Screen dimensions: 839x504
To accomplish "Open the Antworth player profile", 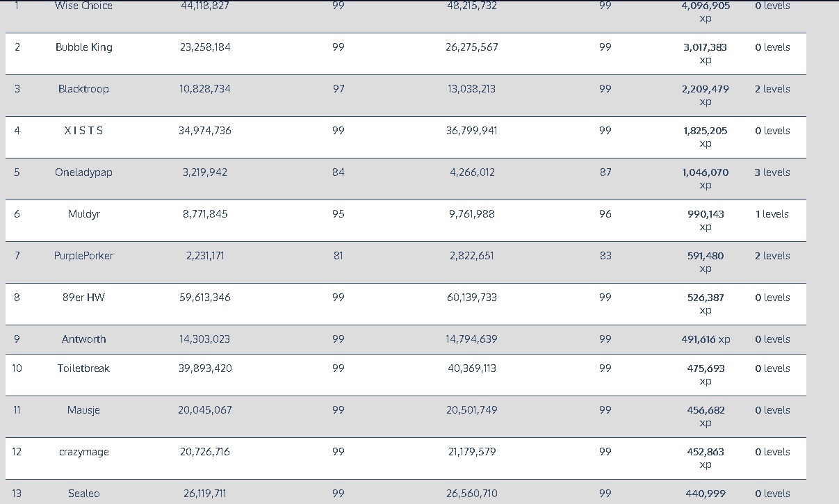I will tap(83, 339).
